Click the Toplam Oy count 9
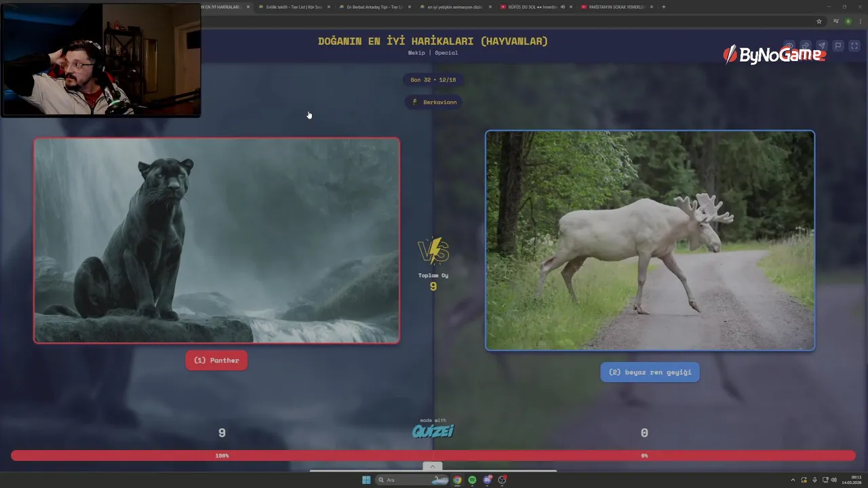 pos(433,287)
